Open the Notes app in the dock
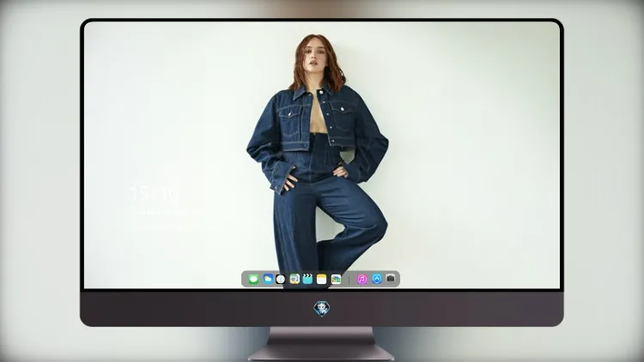This screenshot has height=362, width=644. pos(322,279)
